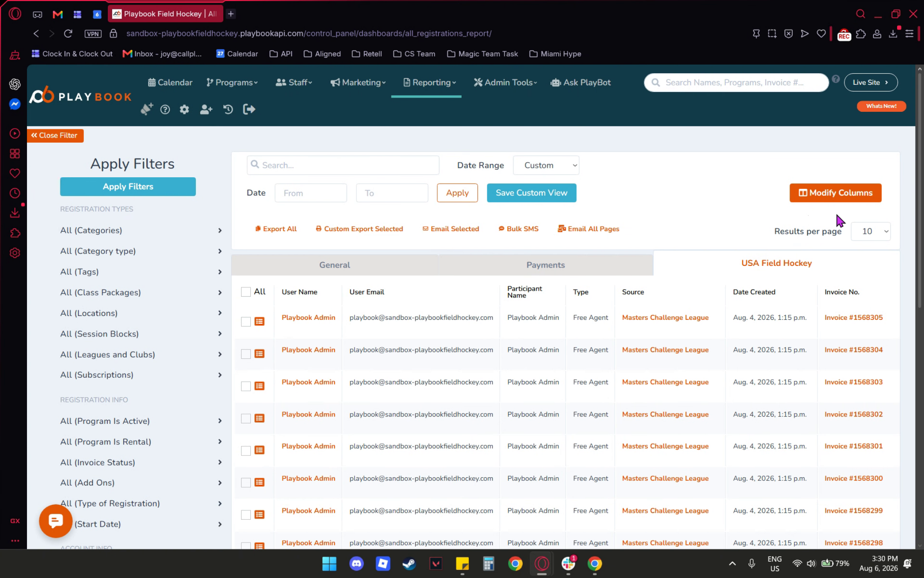Change the Results per page dropdown

(x=871, y=231)
